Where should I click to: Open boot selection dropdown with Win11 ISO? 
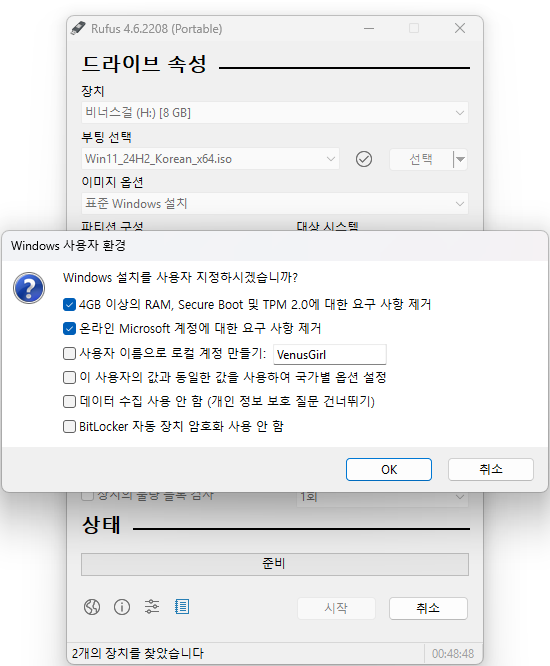point(210,159)
